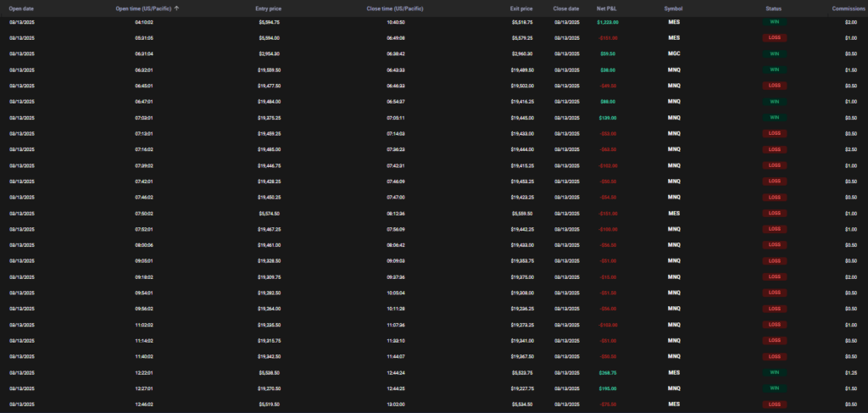Click the $19,341.00 exit price
Viewport: 868px width, 413px height.
(x=522, y=340)
